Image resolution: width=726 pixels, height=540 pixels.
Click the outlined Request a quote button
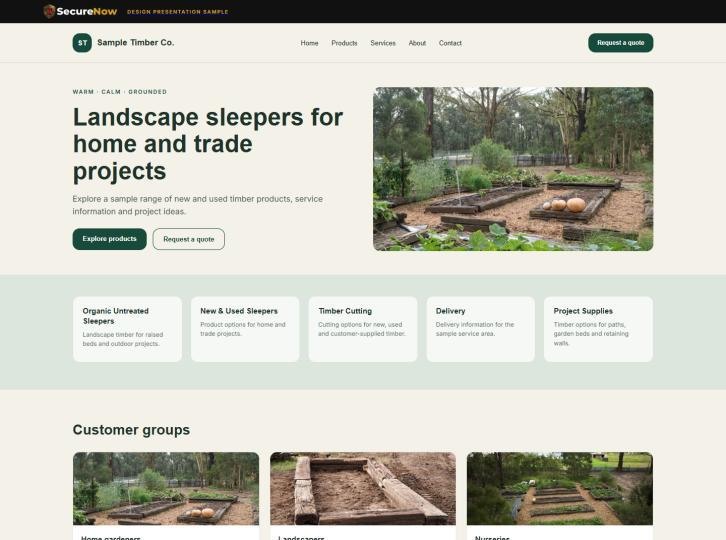pyautogui.click(x=188, y=239)
